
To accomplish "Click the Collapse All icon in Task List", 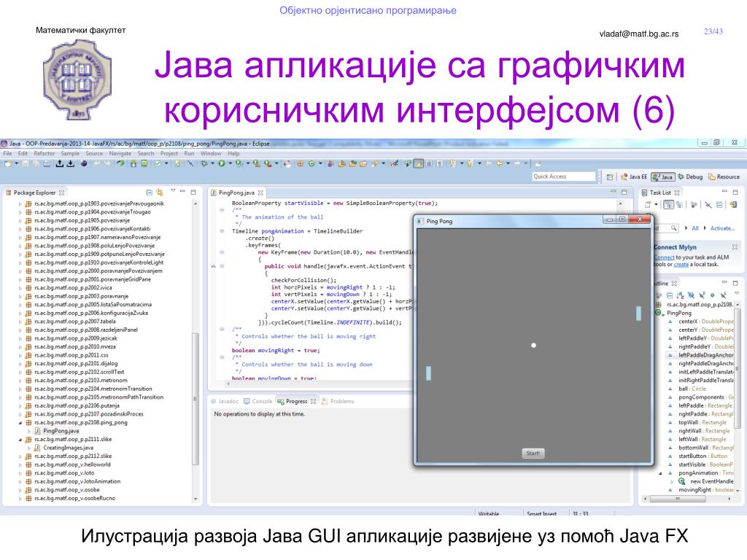I will [x=719, y=204].
